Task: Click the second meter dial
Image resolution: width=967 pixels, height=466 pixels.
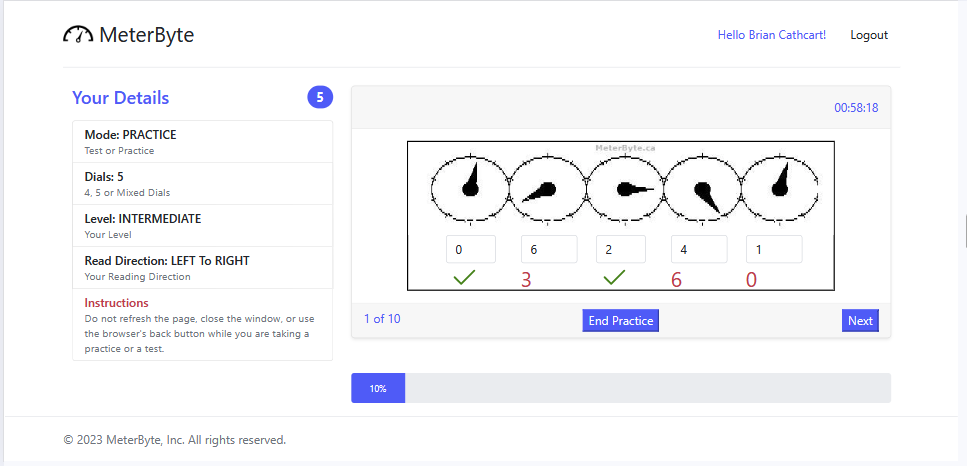Action: coord(548,187)
